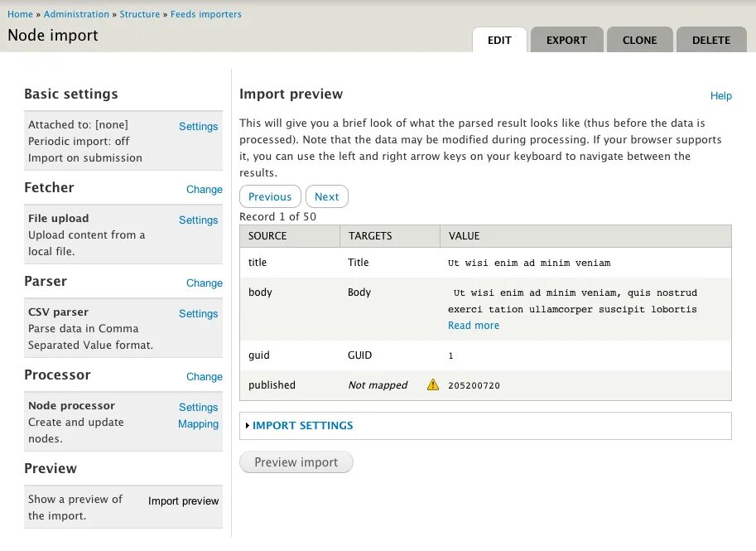756x551 pixels.
Task: Switch to the Export tab
Action: (x=566, y=40)
